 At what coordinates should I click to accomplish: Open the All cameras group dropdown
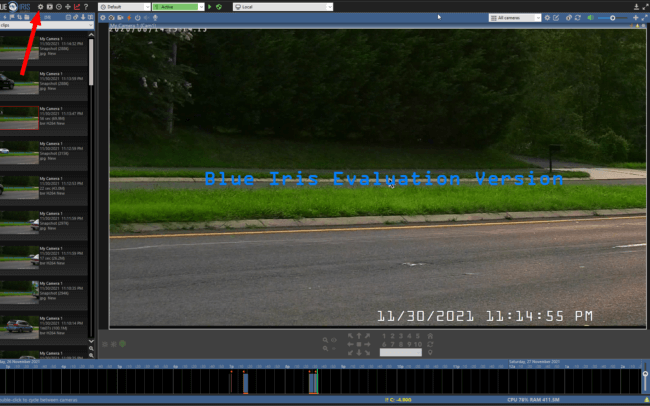pyautogui.click(x=515, y=18)
